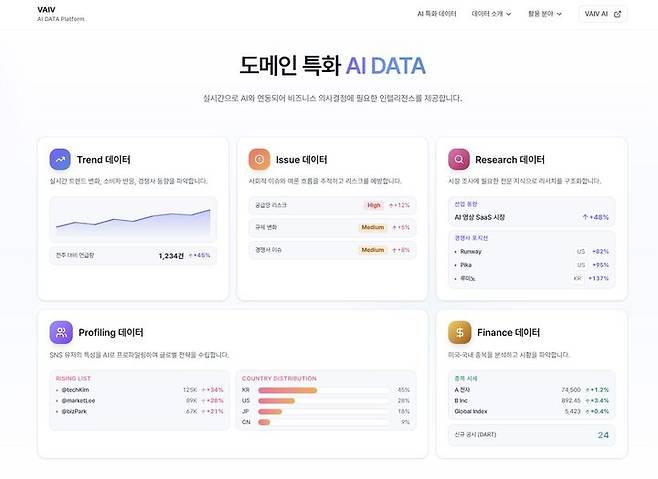The image size is (658, 479).
Task: Click the Finance card title
Action: click(x=509, y=332)
